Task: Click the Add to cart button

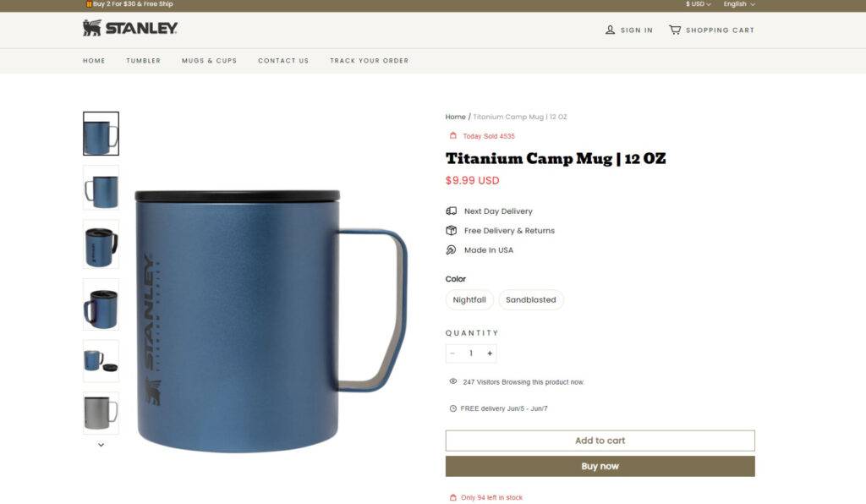Action: pyautogui.click(x=600, y=441)
